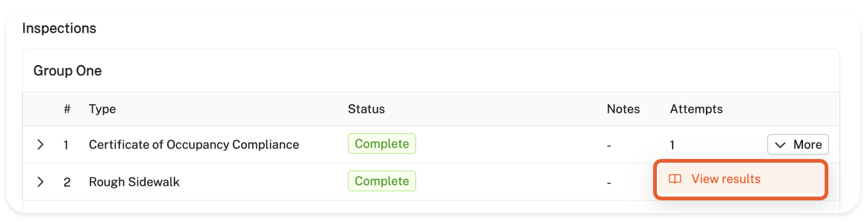868x222 pixels.
Task: Click the Notes column header
Action: pyautogui.click(x=623, y=109)
